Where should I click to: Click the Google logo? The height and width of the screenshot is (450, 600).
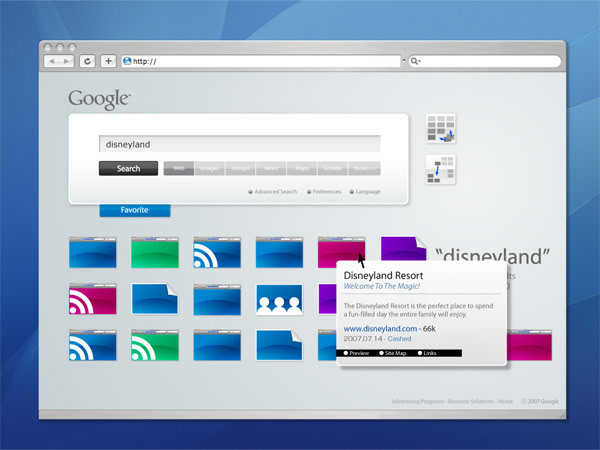tap(99, 99)
